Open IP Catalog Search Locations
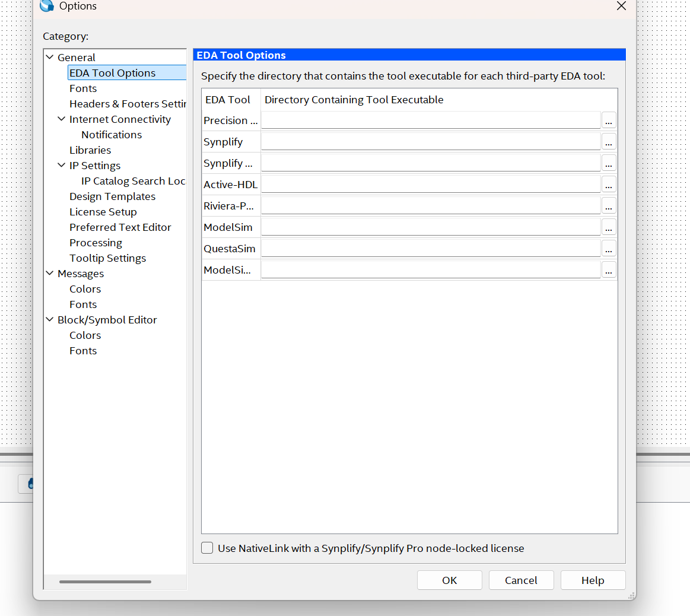This screenshot has height=616, width=690. (133, 181)
